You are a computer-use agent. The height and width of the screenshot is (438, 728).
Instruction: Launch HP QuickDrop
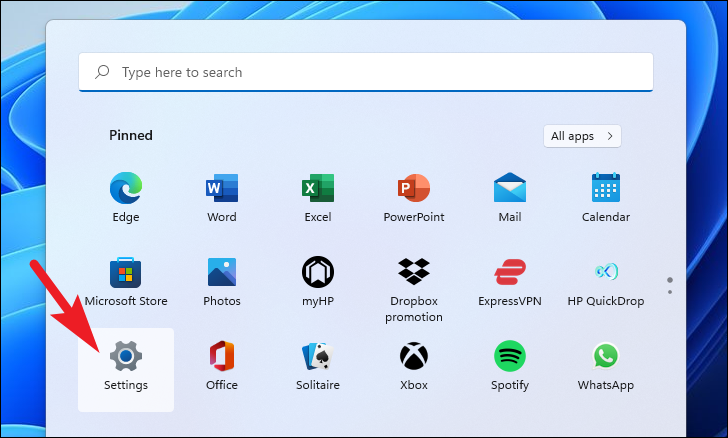(606, 272)
